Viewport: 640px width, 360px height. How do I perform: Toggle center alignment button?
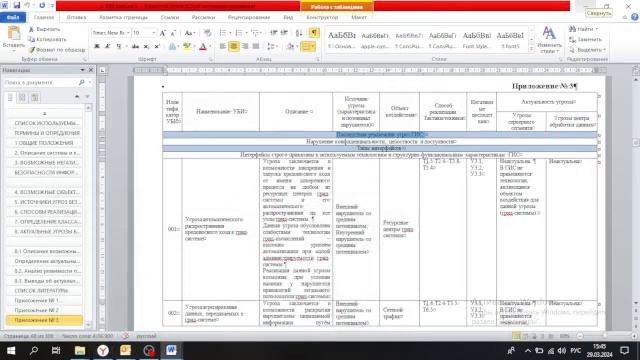click(234, 47)
